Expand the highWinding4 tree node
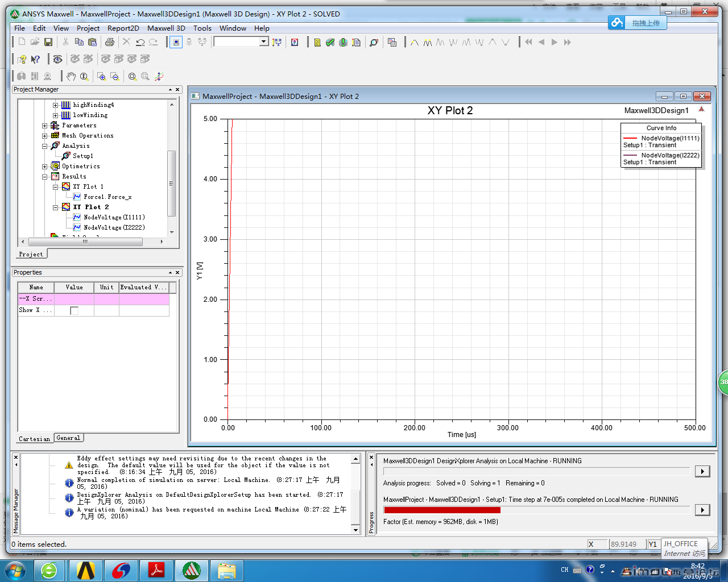The width and height of the screenshot is (728, 582). pyautogui.click(x=56, y=105)
